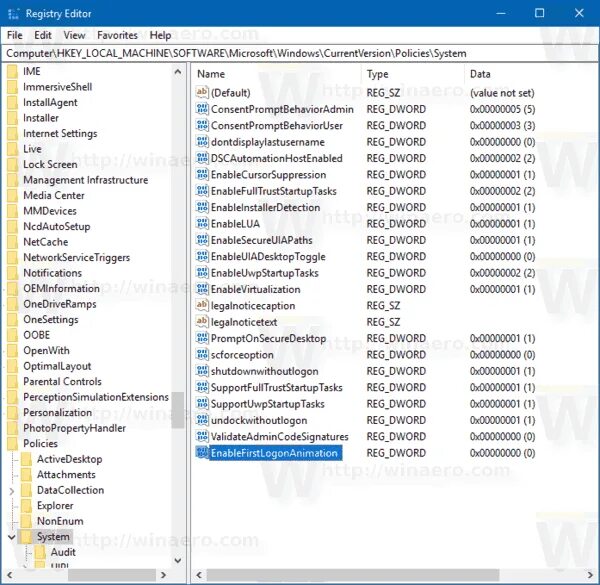Click the DWORD icon beside ConsentPromptBehaviorUser
Screen dimensions: 600x585
pyautogui.click(x=202, y=125)
